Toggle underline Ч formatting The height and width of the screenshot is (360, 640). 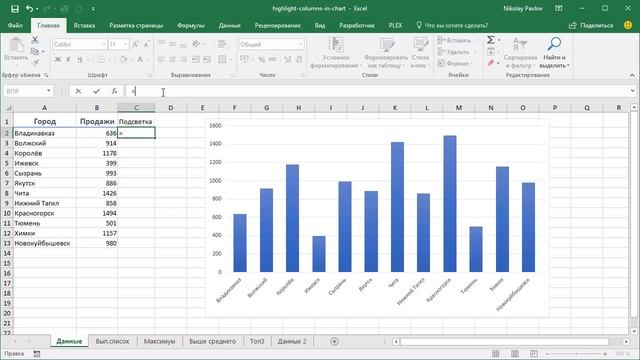coord(80,60)
